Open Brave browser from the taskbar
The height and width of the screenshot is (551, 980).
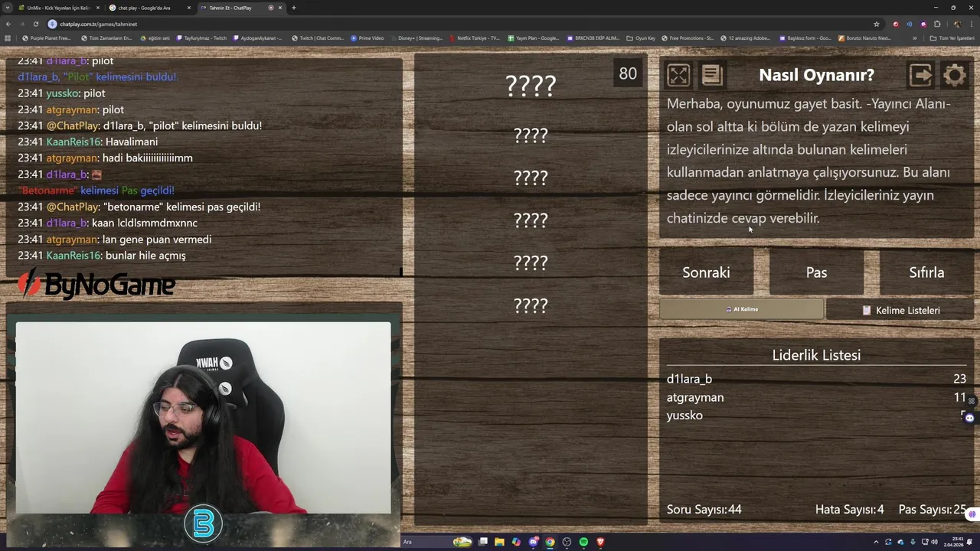coord(600,542)
